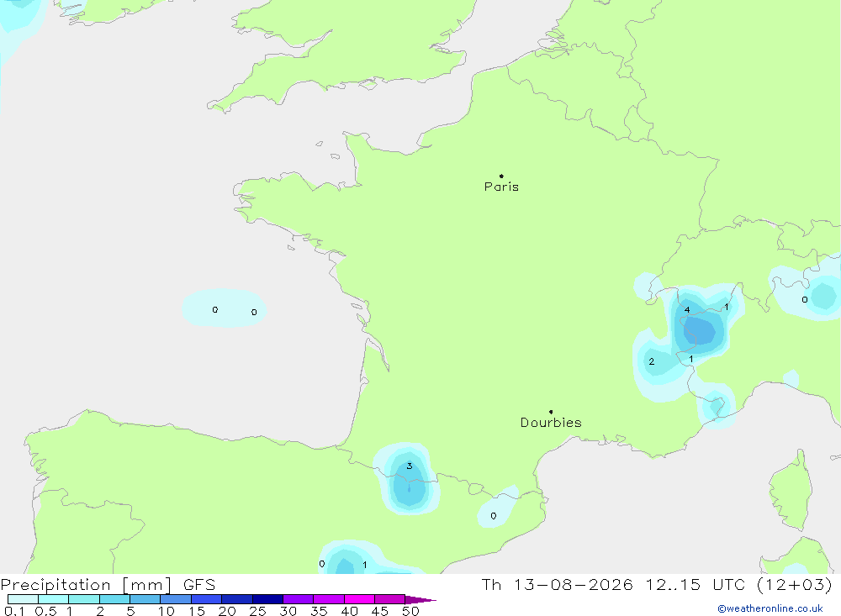Click the 0.5 legend scale value
This screenshot has height=616, width=841.
[45, 611]
